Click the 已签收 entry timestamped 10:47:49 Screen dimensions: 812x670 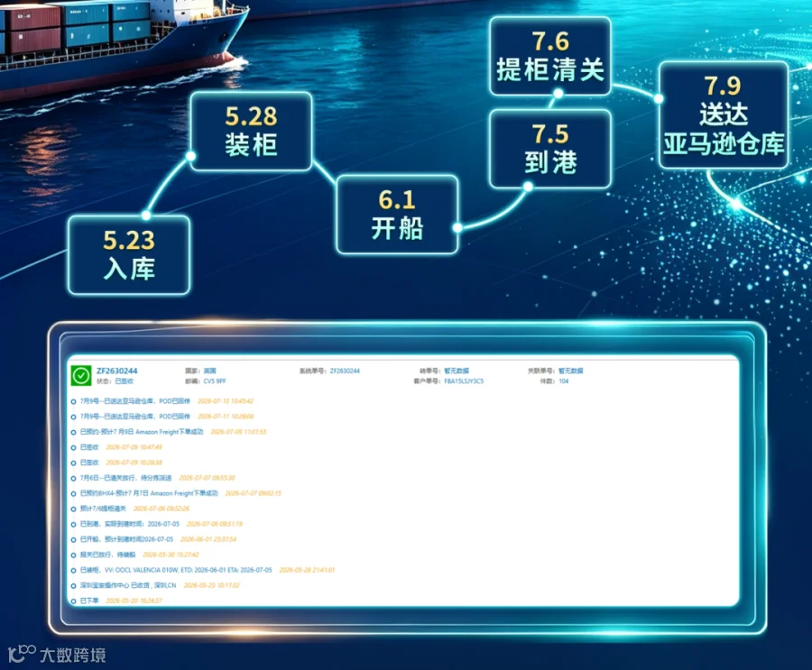tap(121, 447)
